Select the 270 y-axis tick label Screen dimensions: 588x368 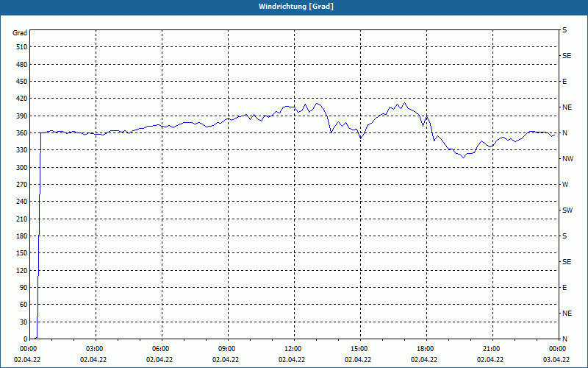22,185
